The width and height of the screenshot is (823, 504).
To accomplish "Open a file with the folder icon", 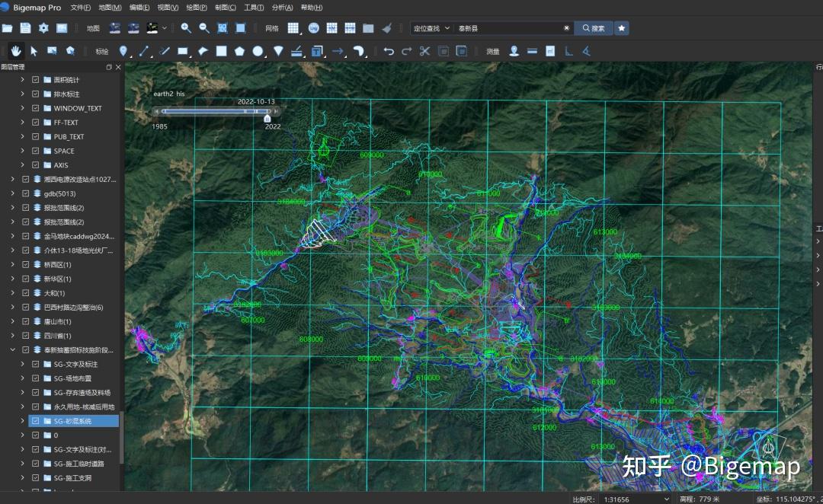I will (8, 28).
